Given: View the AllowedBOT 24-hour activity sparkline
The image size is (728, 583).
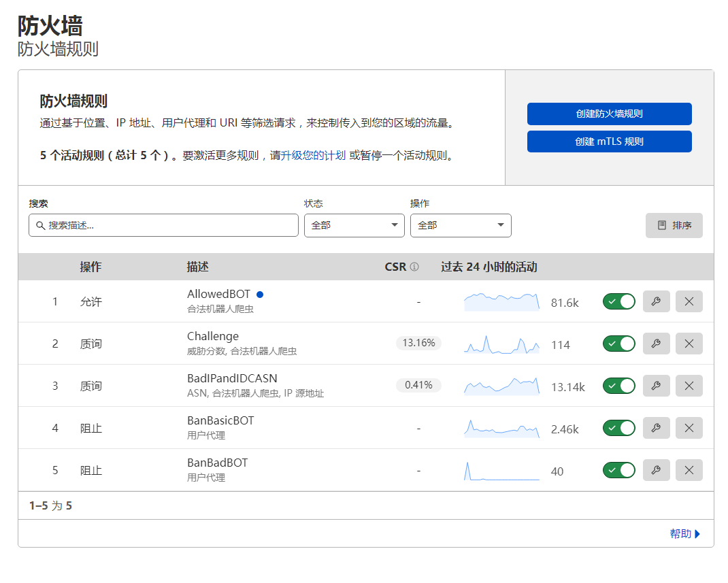Looking at the screenshot, I should point(502,302).
